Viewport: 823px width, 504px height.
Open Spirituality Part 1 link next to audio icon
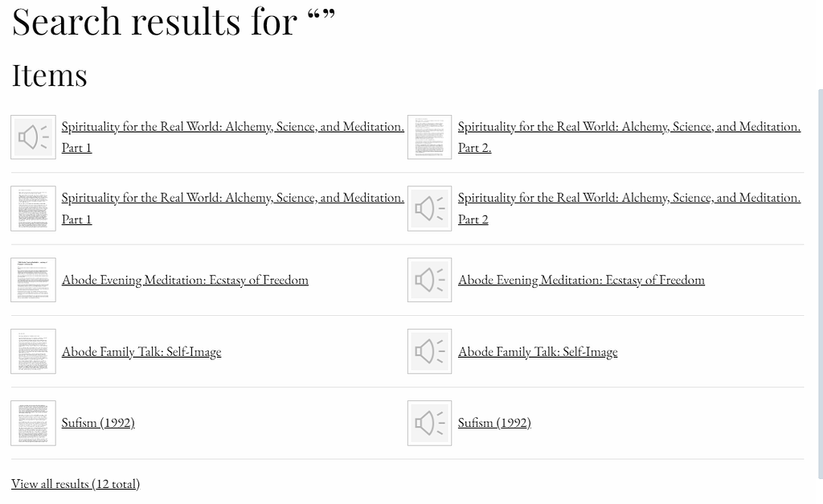232,127
